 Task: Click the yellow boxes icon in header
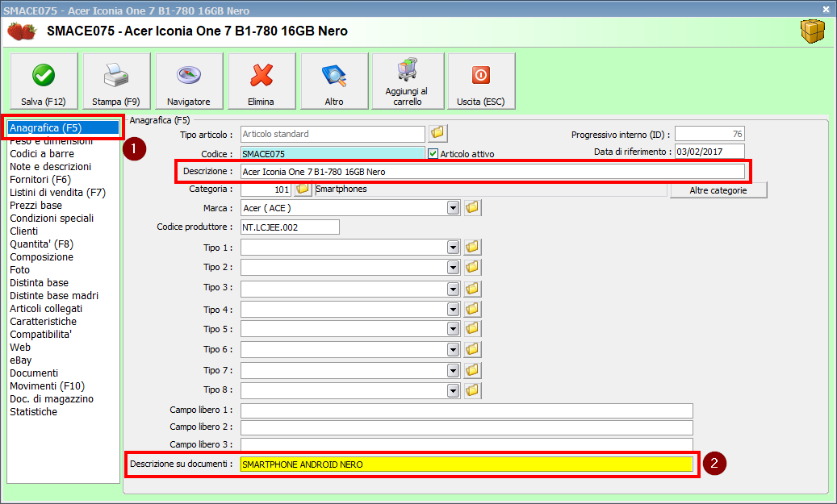pos(813,31)
